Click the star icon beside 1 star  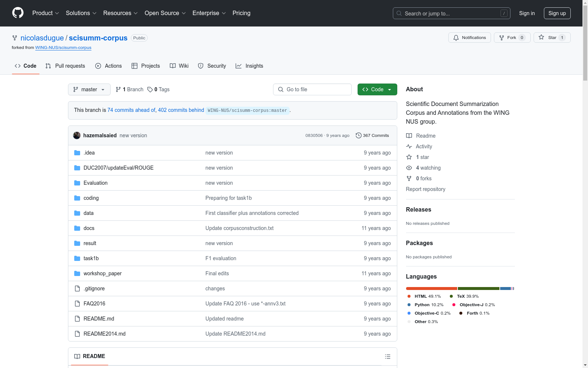click(x=409, y=157)
